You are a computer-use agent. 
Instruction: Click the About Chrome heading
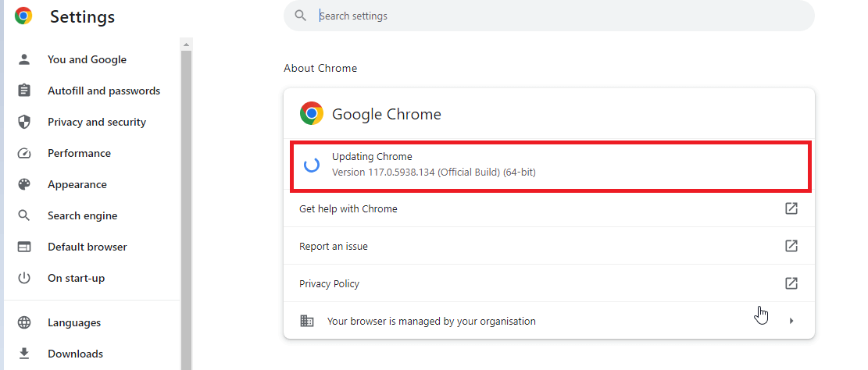pyautogui.click(x=320, y=68)
